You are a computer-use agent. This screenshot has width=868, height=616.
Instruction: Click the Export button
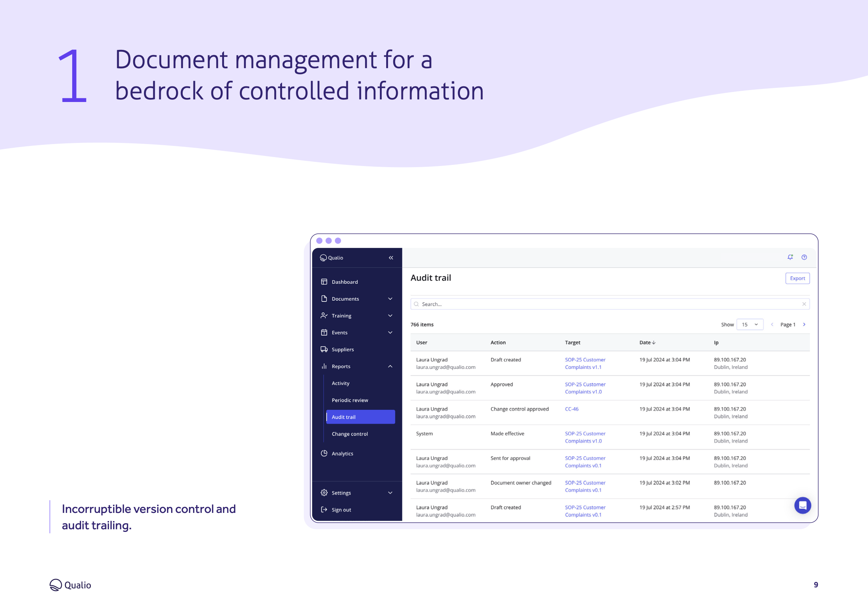(x=798, y=278)
